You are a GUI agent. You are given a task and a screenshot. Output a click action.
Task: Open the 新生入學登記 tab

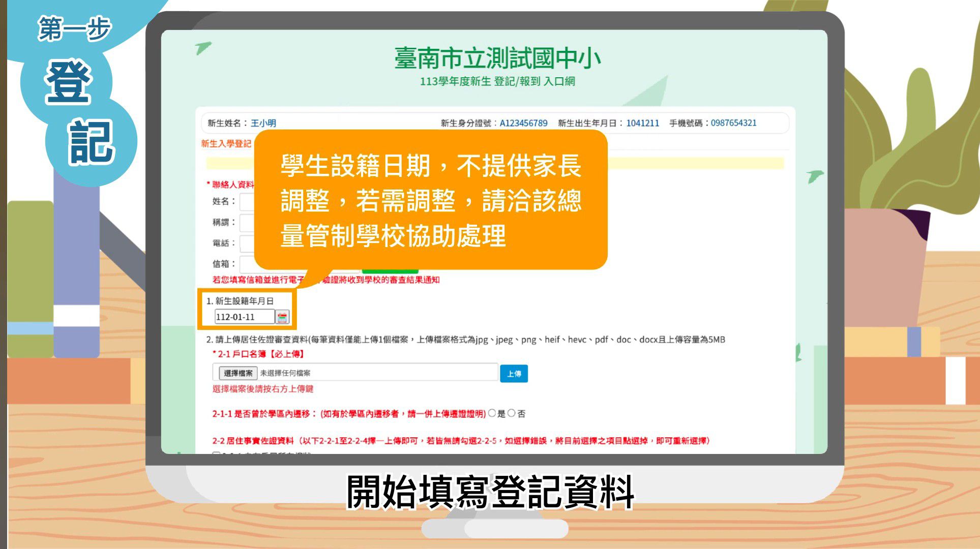226,143
